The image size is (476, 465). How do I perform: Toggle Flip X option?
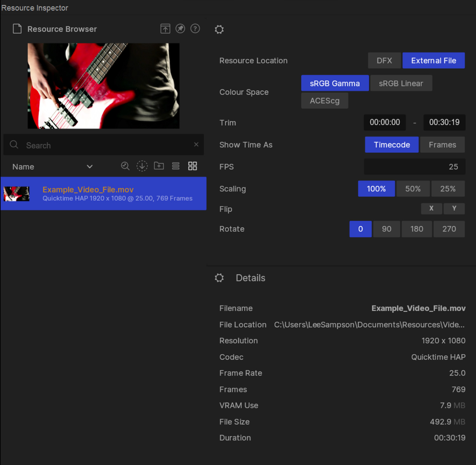point(431,209)
